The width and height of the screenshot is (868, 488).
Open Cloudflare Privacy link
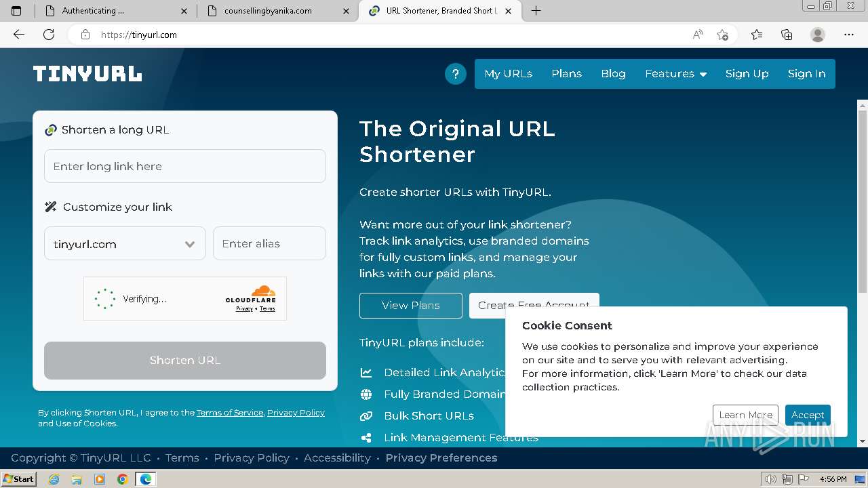pos(244,309)
